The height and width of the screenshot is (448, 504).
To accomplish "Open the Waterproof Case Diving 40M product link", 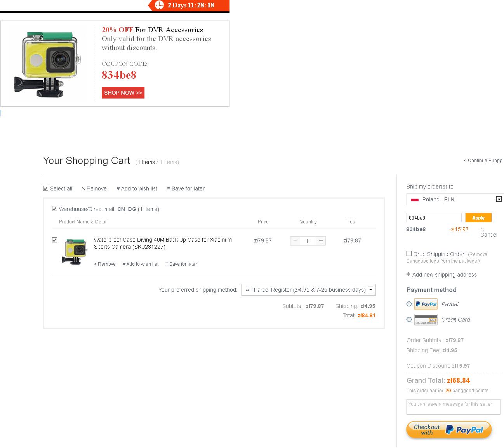I will tap(163, 243).
